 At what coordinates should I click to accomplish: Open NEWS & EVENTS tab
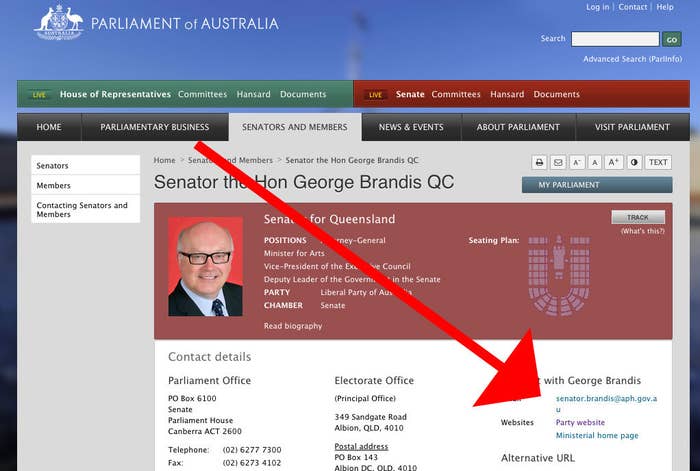point(411,127)
